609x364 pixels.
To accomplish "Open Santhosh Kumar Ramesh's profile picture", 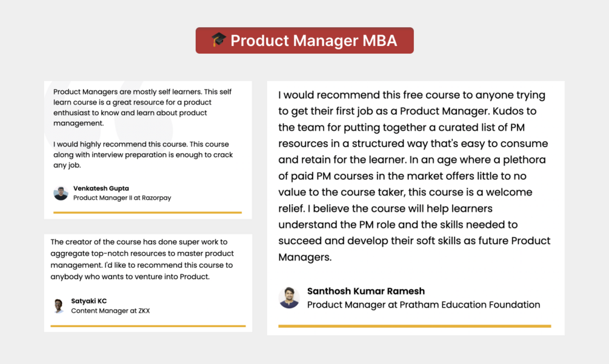I will pos(289,297).
